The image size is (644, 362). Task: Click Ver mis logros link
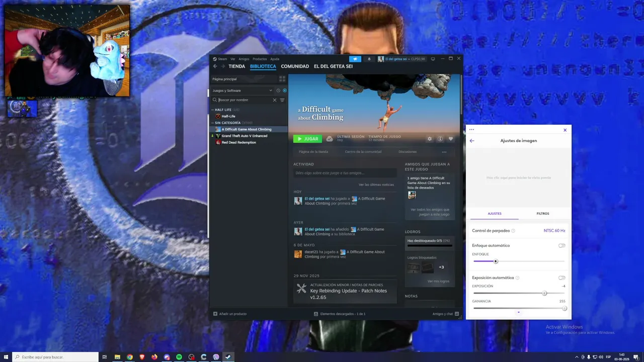(x=439, y=281)
